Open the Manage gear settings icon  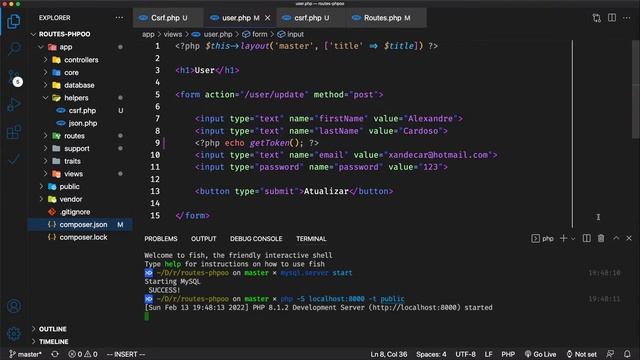14,333
